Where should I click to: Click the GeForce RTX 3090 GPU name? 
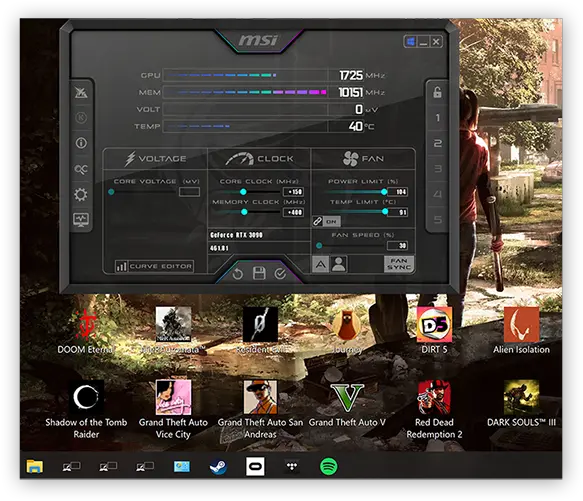coord(236,235)
